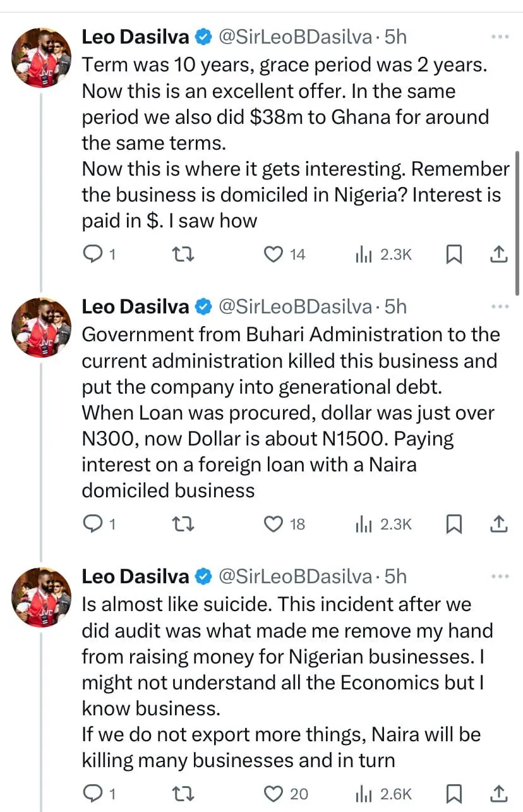523x812 pixels.
Task: Like the tweet with 20 likes
Action: click(x=273, y=794)
